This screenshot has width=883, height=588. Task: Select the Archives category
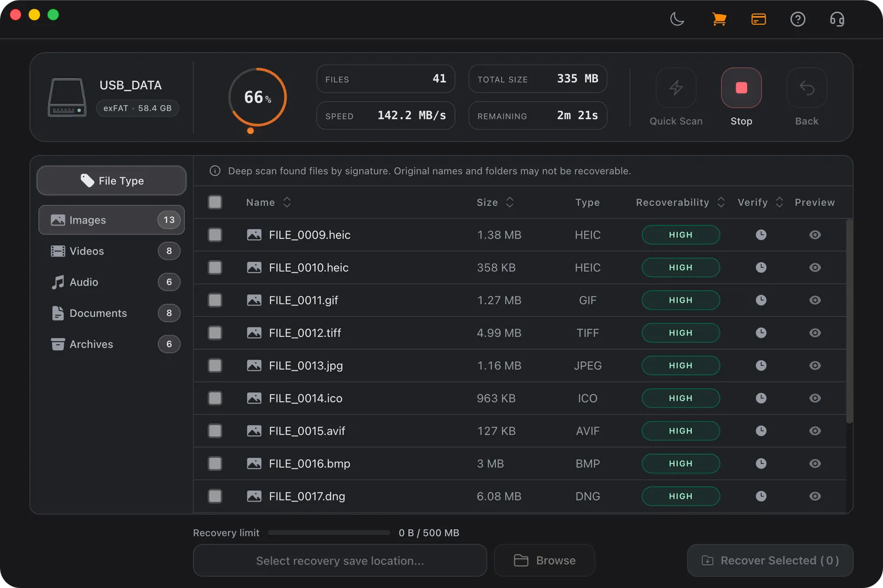(111, 344)
